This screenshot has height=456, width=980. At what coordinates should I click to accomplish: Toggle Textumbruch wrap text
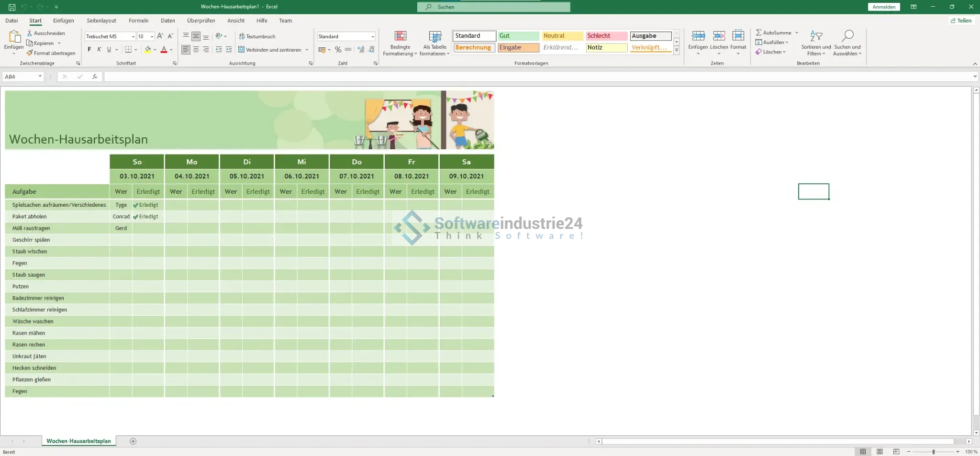257,36
